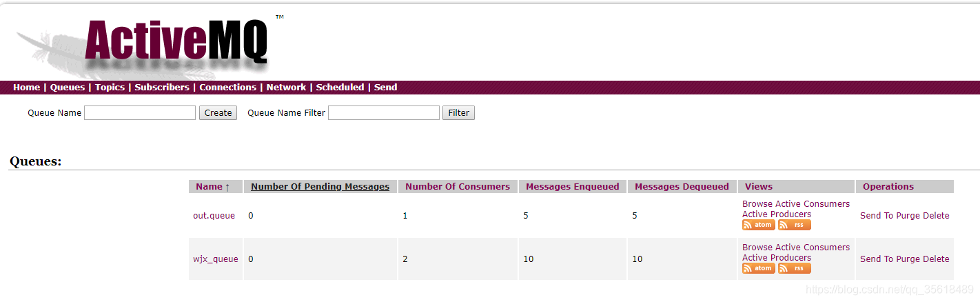Screen dimensions: 980x302
Task: Open the Subscribers menu item
Action: pos(162,88)
